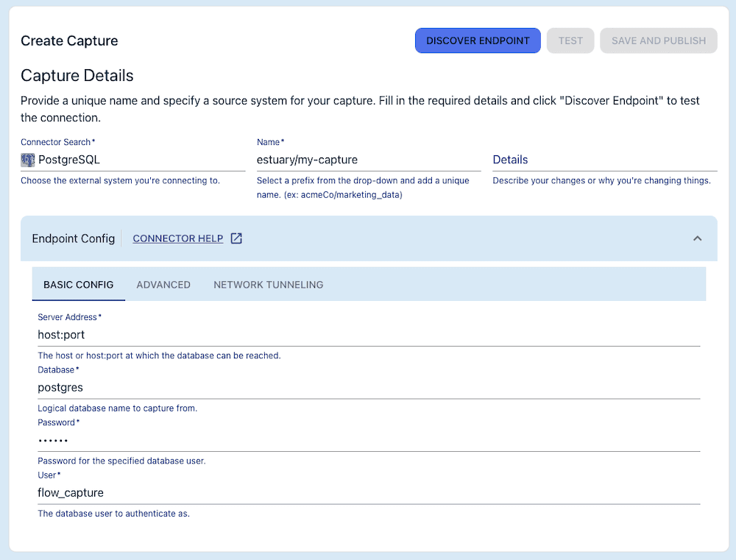Switch to the ADVANCED tab
This screenshot has height=560, width=736.
[x=163, y=285]
